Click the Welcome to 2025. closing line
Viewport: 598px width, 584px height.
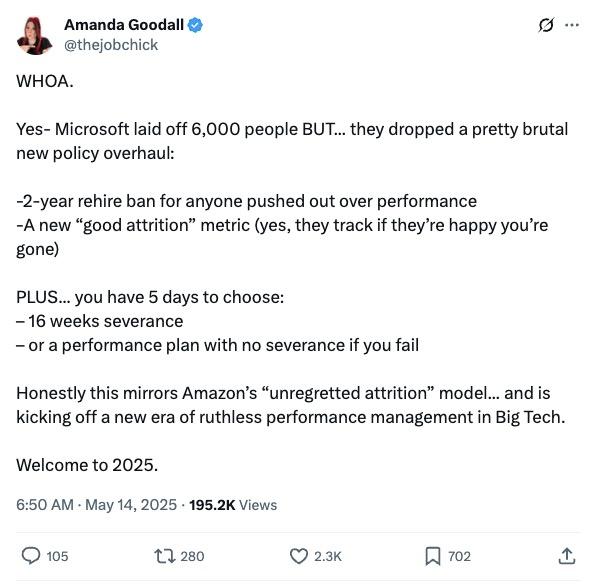pos(87,465)
